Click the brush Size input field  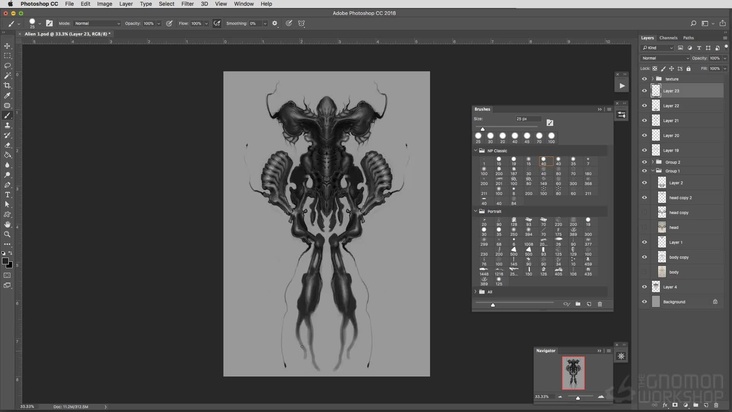pos(528,119)
